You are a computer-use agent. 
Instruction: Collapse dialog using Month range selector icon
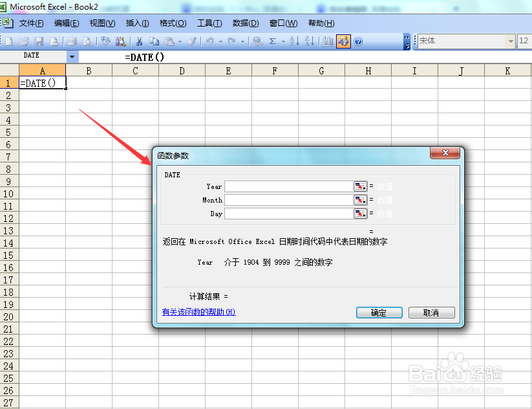pos(360,200)
